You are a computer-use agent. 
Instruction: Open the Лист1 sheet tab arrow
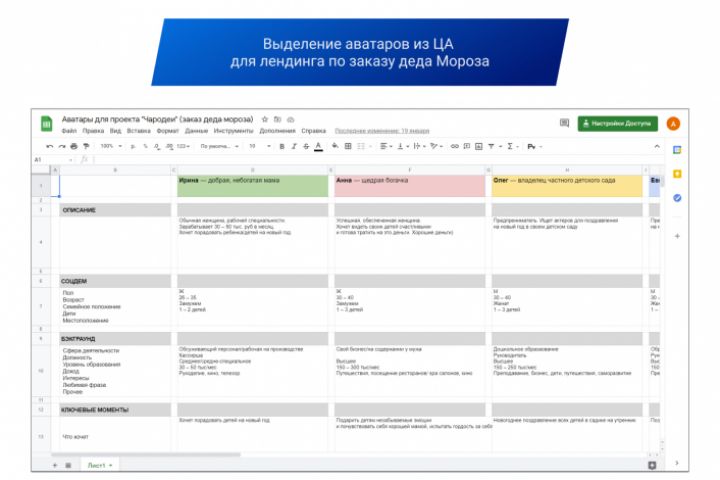[x=111, y=466]
